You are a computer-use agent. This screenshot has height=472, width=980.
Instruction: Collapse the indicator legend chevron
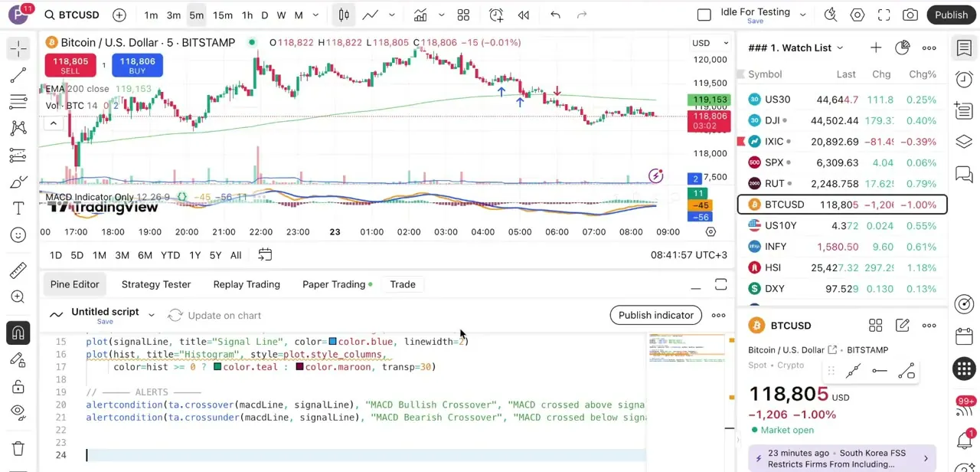[53, 123]
